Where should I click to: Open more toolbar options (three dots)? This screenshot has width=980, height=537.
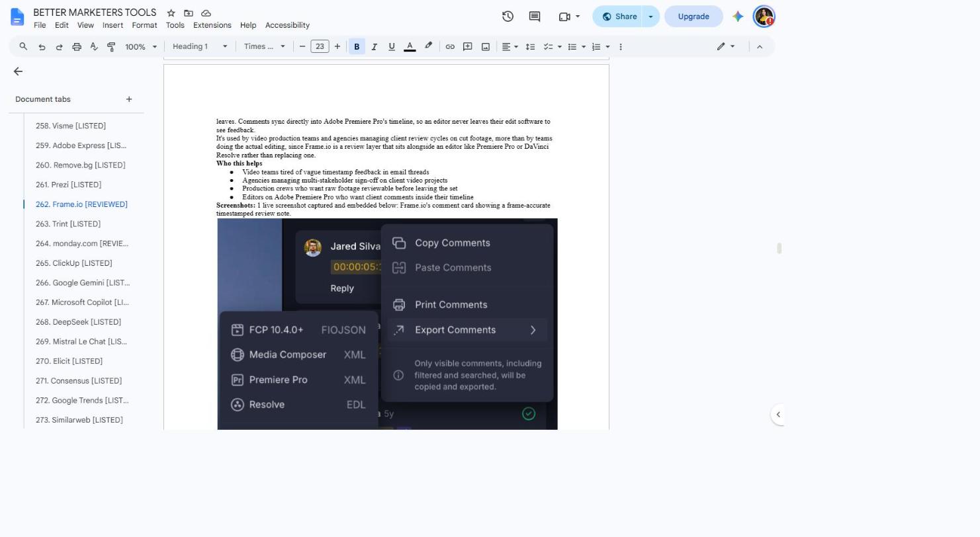pos(620,46)
